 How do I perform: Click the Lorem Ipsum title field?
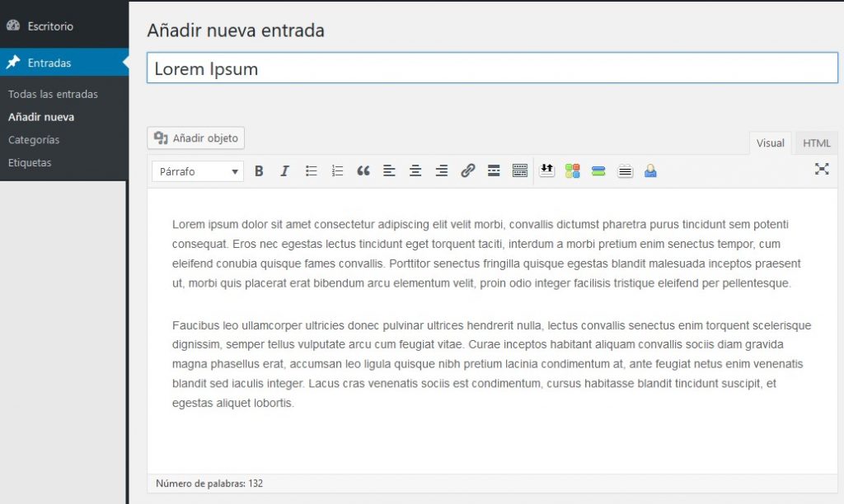tap(492, 69)
